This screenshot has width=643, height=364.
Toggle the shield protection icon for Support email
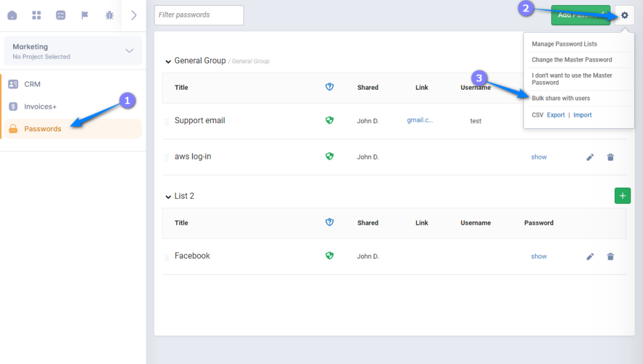(x=329, y=120)
